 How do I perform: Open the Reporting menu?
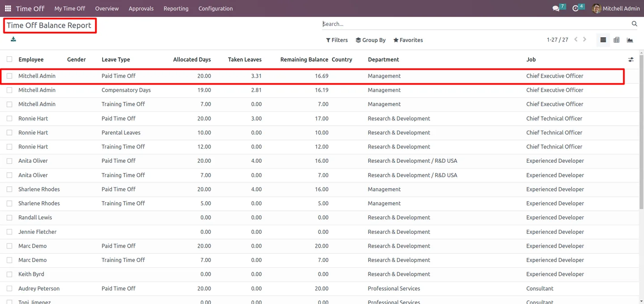[176, 8]
